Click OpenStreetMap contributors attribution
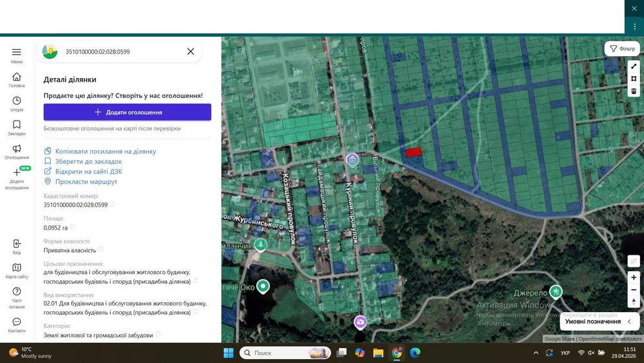 click(610, 338)
